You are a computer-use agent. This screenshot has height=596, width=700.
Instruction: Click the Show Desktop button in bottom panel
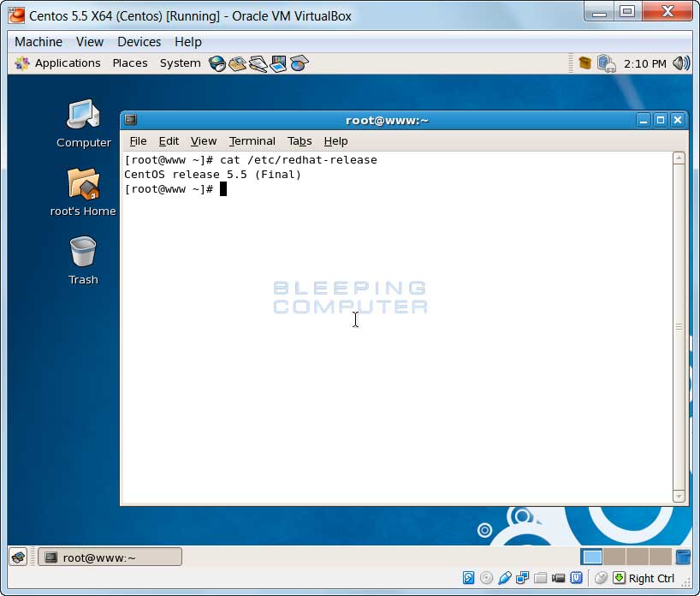(x=18, y=557)
